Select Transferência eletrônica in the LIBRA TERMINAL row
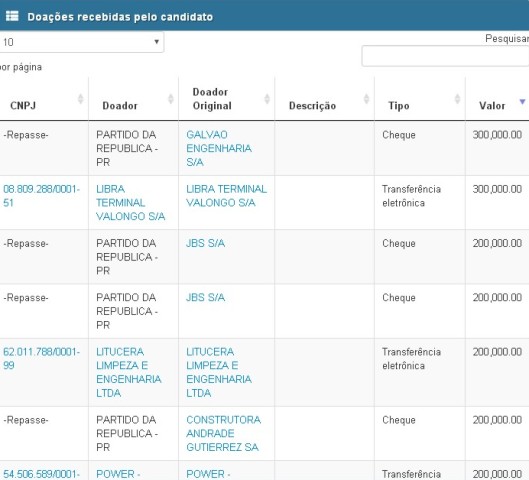The height and width of the screenshot is (480, 529). point(411,196)
